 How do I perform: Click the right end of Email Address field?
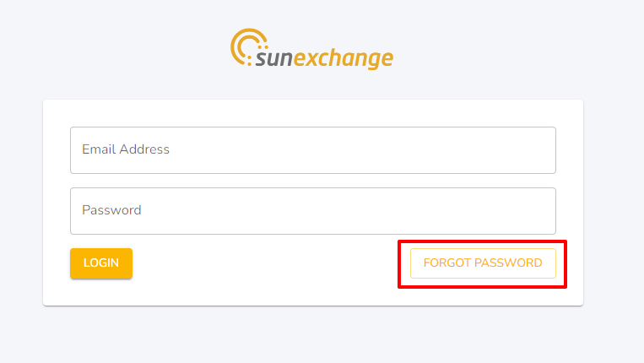coord(542,150)
